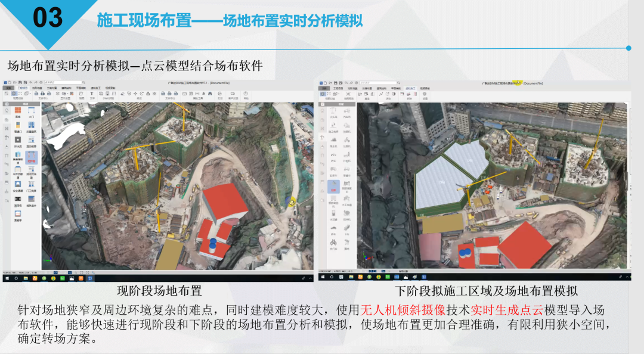Open view-switch dropdown arrow in 现阶段场地布置 ribbon
Viewport: 644px width, 354px height.
pos(30,94)
